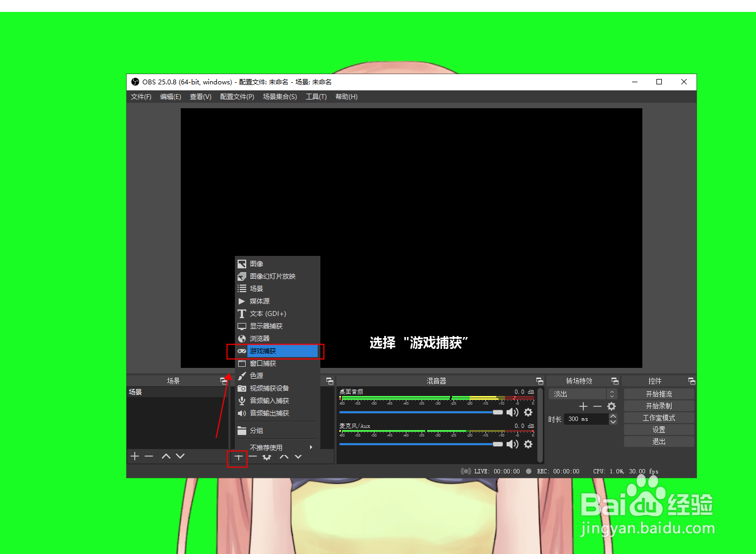
Task: Float the 转场特效 dock with its panel icon
Action: pos(615,381)
